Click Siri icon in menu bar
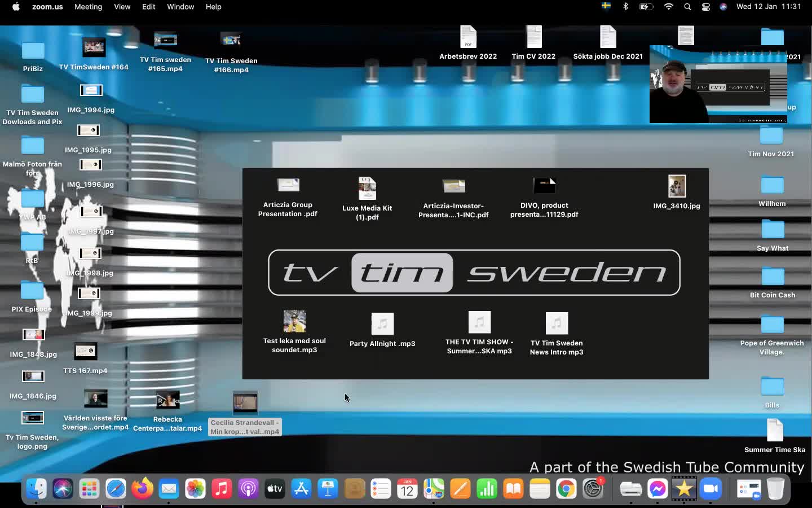The height and width of the screenshot is (508, 812). pyautogui.click(x=723, y=7)
